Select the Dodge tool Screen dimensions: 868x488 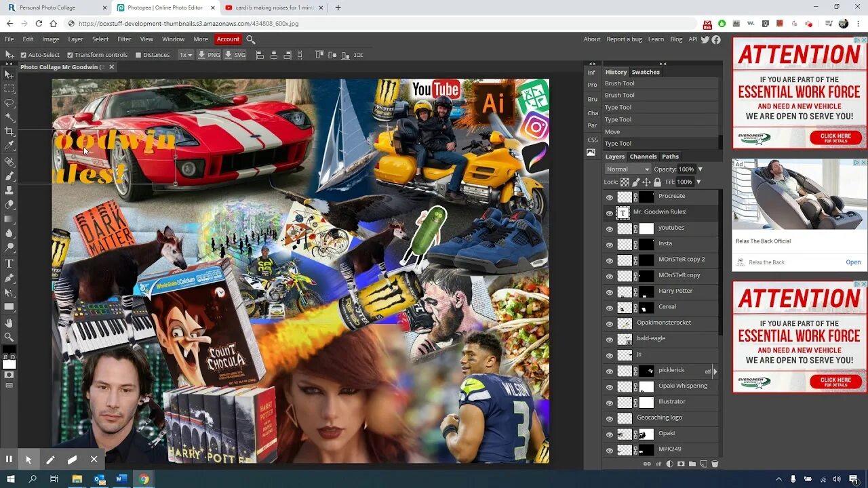coord(9,247)
